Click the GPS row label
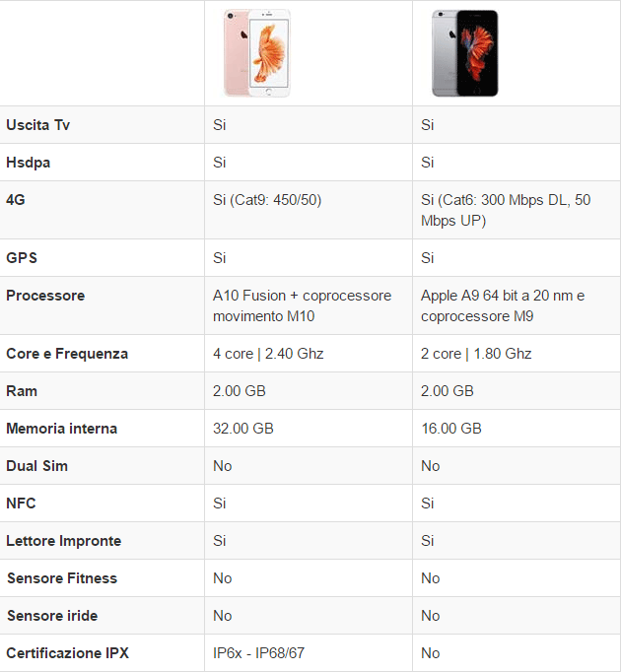 pyautogui.click(x=22, y=258)
